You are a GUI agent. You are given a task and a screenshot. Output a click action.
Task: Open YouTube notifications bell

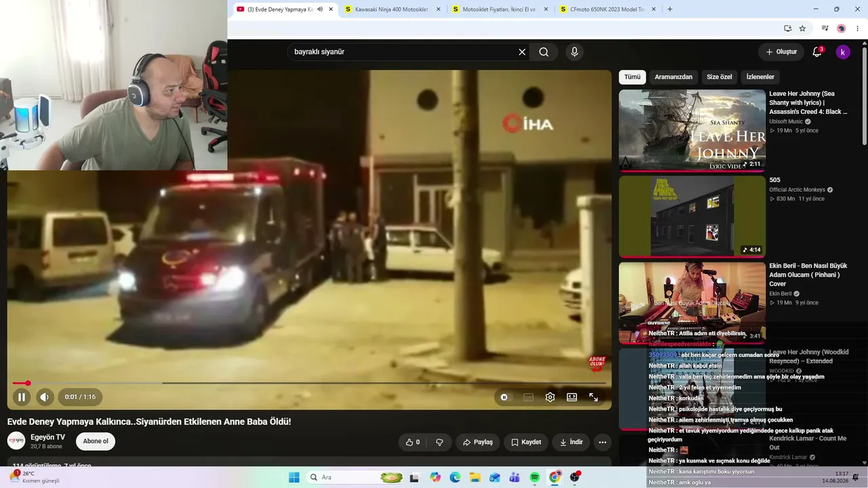pyautogui.click(x=817, y=52)
